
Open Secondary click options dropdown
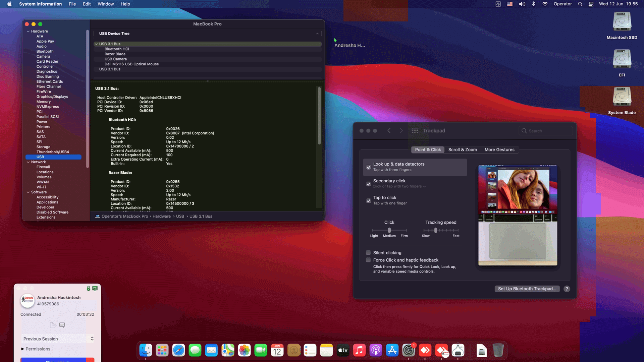point(399,186)
